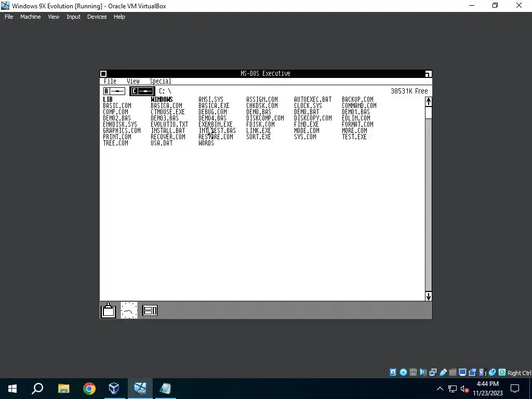Open the Windows Start button

12,389
